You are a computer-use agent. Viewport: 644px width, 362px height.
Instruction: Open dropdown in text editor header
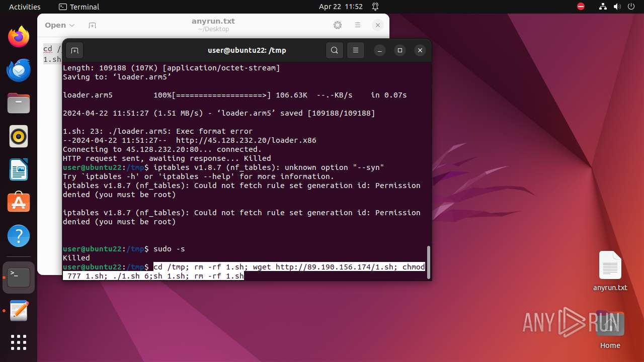point(59,25)
